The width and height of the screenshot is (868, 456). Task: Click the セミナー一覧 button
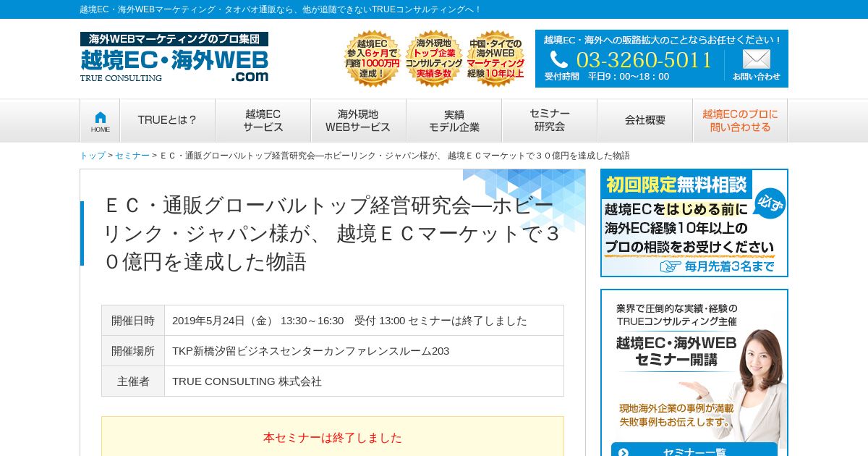694,449
